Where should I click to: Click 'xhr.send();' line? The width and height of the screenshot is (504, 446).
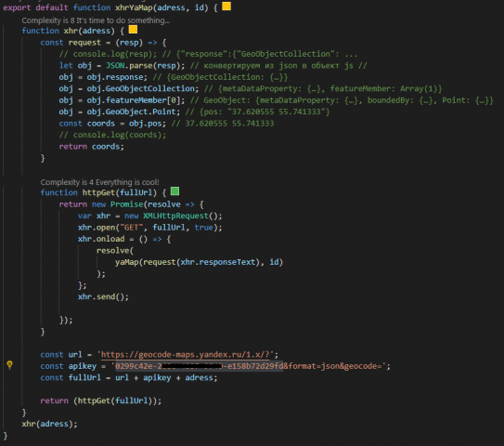pos(103,296)
